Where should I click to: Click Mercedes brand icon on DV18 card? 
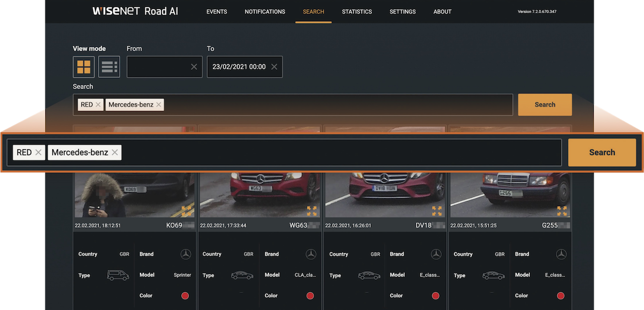click(x=436, y=254)
